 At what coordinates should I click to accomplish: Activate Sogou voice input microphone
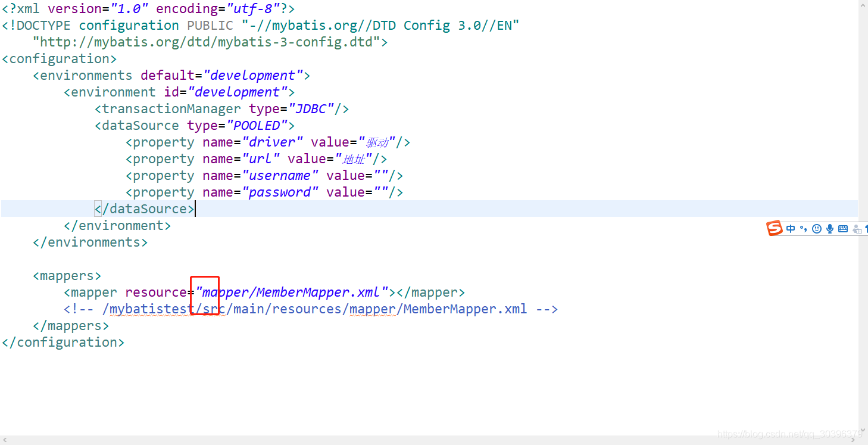click(830, 229)
